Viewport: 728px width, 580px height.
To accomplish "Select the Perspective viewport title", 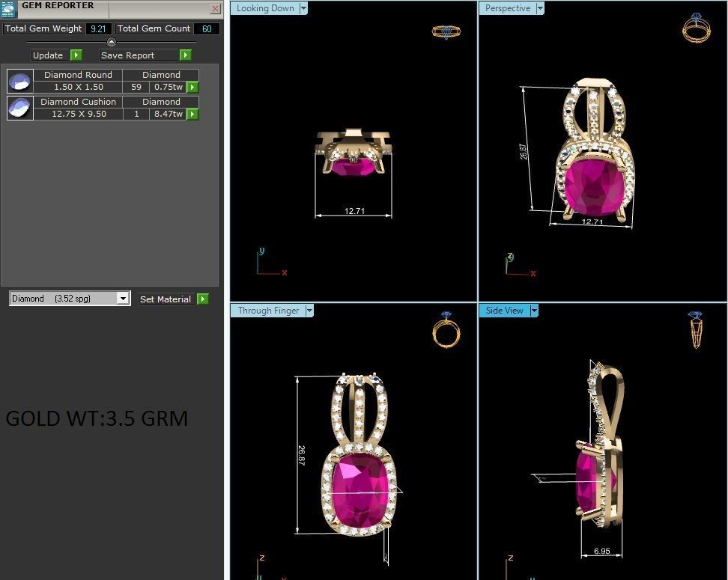I will (508, 8).
